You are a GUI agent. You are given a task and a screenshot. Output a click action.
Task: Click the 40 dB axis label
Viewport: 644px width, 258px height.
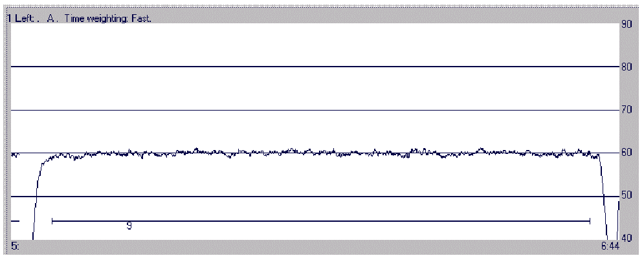coord(626,237)
